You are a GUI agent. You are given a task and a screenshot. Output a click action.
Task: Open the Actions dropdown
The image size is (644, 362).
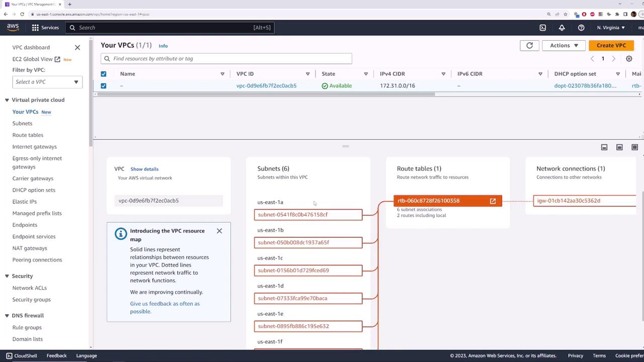(x=563, y=45)
